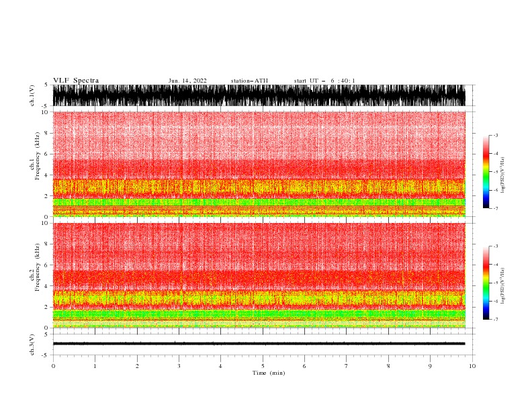Click ch.2 frequency axis tick "6"
The image size is (532, 411).
(x=46, y=265)
